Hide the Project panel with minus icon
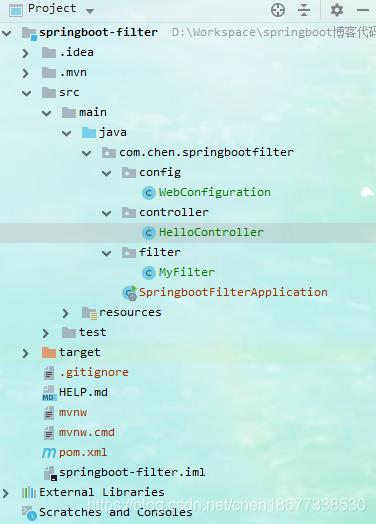Viewport: 376px width, 524px height. point(363,10)
